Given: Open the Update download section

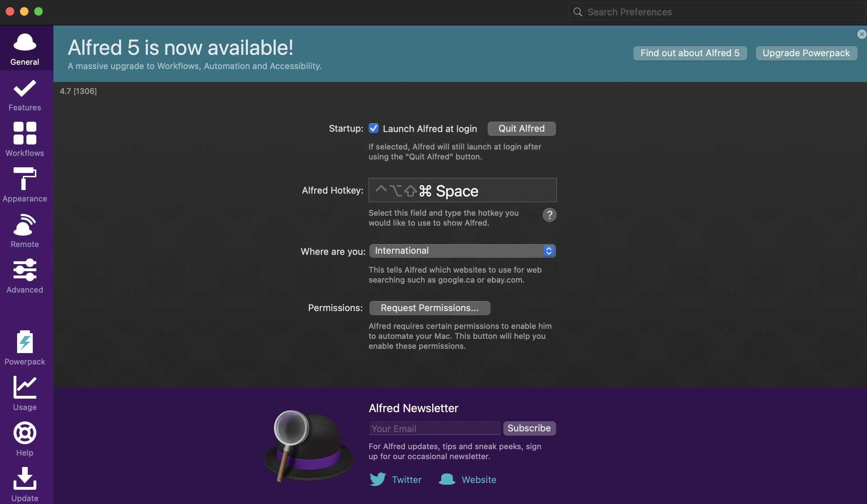Looking at the screenshot, I should point(25,484).
